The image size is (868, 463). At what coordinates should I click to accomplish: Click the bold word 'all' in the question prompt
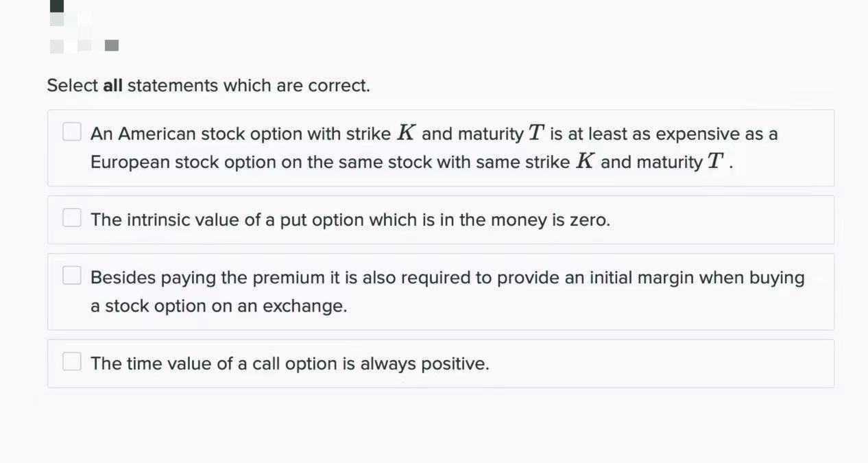tap(112, 86)
